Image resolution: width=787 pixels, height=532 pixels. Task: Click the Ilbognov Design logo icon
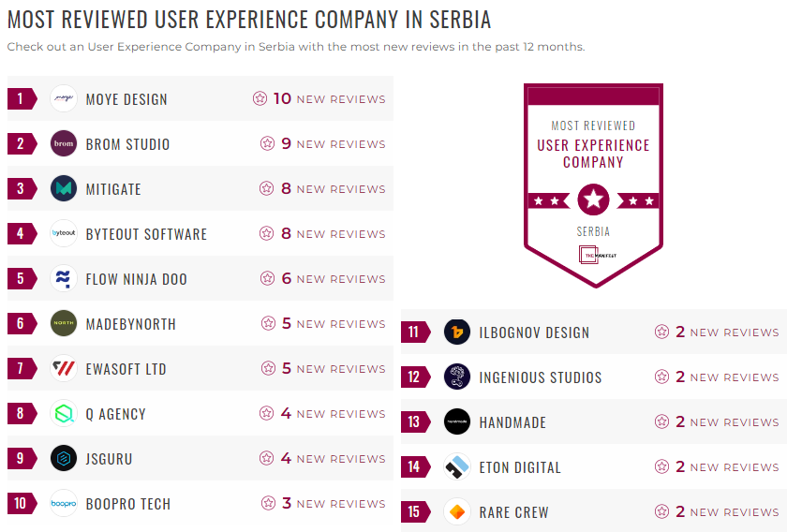(x=457, y=332)
